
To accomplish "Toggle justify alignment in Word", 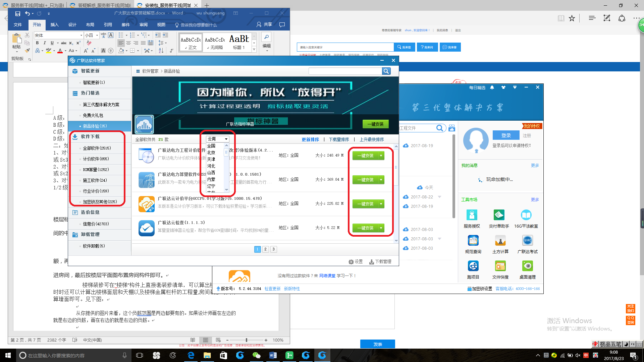I will point(143,43).
